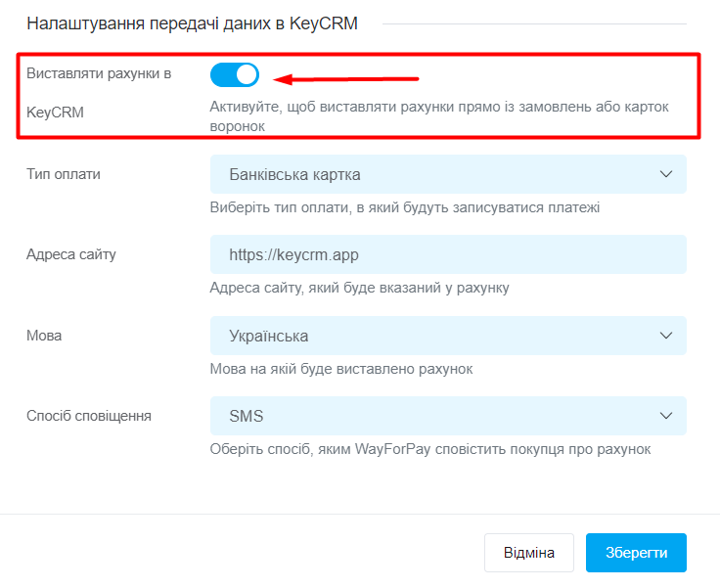Click the Мова label
Viewport: 720px width, 588px height.
44,336
